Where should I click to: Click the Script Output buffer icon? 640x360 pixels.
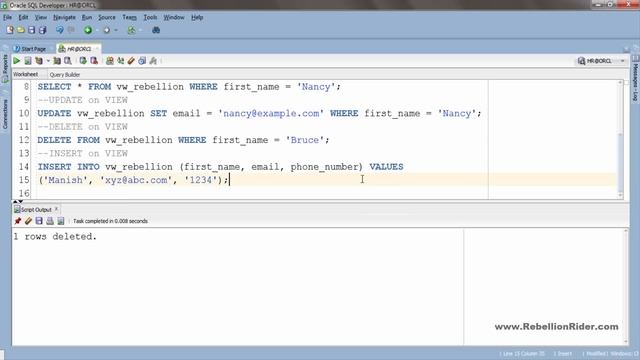coord(60,221)
